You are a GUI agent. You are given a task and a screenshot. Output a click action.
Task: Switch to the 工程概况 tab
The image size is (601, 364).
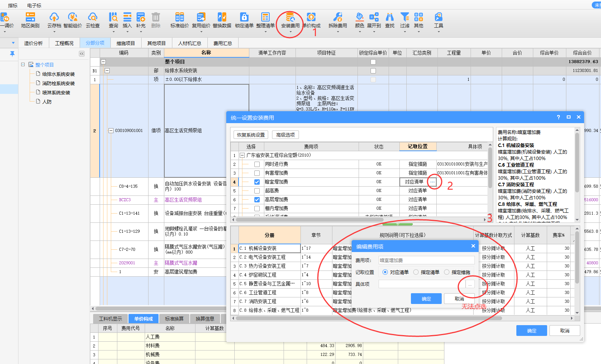(x=64, y=43)
